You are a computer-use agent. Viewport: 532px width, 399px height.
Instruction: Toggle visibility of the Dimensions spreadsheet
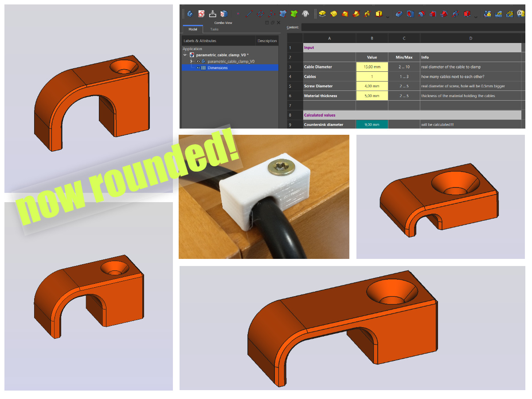point(198,67)
